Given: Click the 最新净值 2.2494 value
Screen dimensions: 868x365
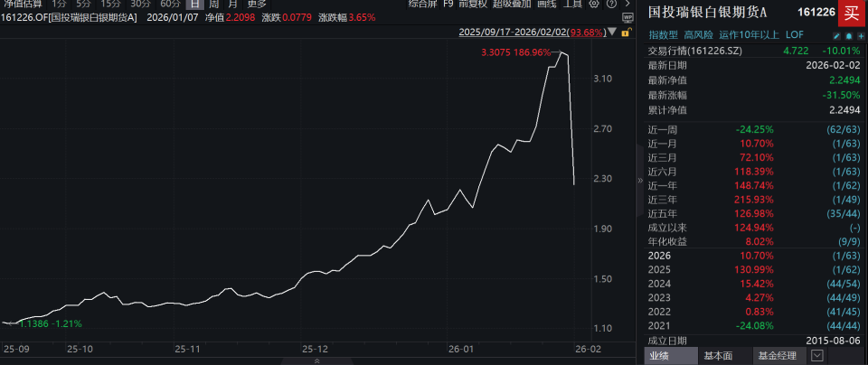Looking at the screenshot, I should pyautogui.click(x=844, y=80).
